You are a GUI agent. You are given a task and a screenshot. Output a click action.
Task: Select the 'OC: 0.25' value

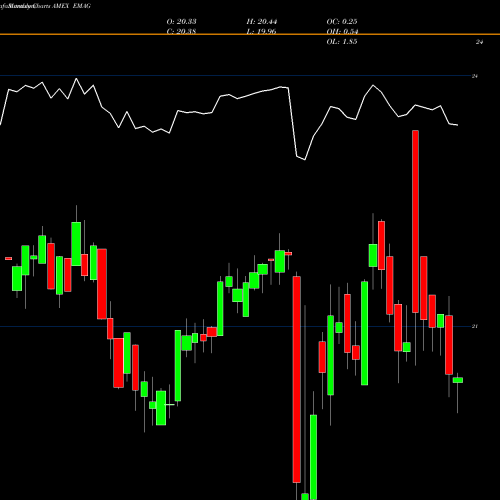click(342, 22)
